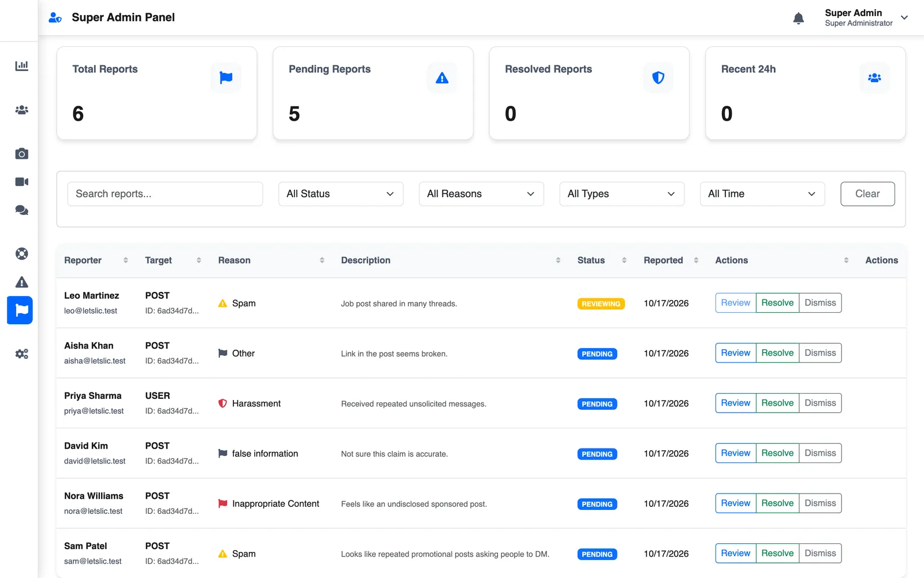924x578 pixels.
Task: Open the gears settings sidebar icon
Action: pyautogui.click(x=21, y=354)
